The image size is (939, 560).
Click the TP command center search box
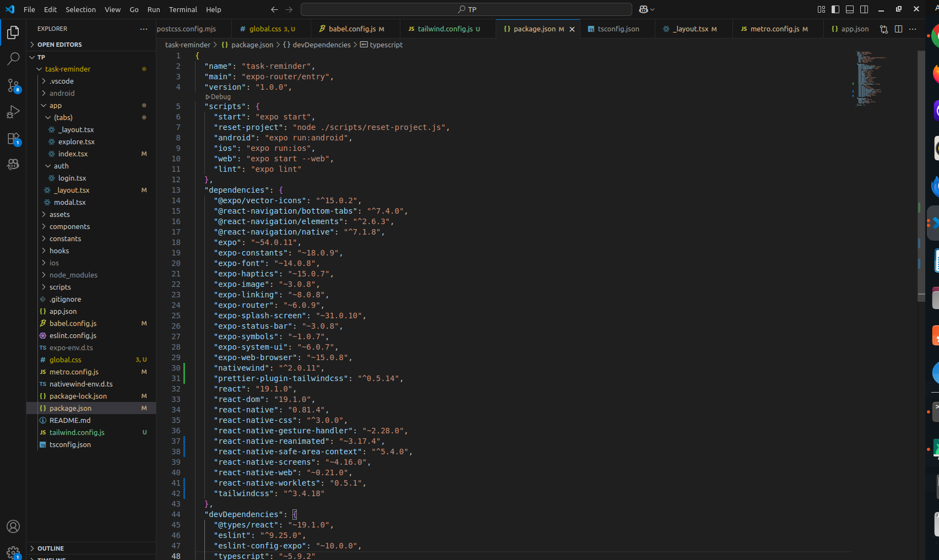click(466, 9)
